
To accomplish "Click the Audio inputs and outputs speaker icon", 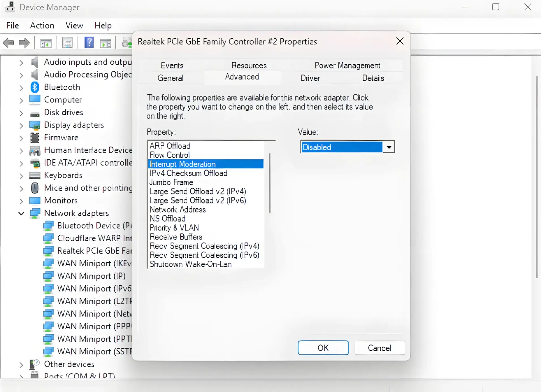I will (x=35, y=62).
